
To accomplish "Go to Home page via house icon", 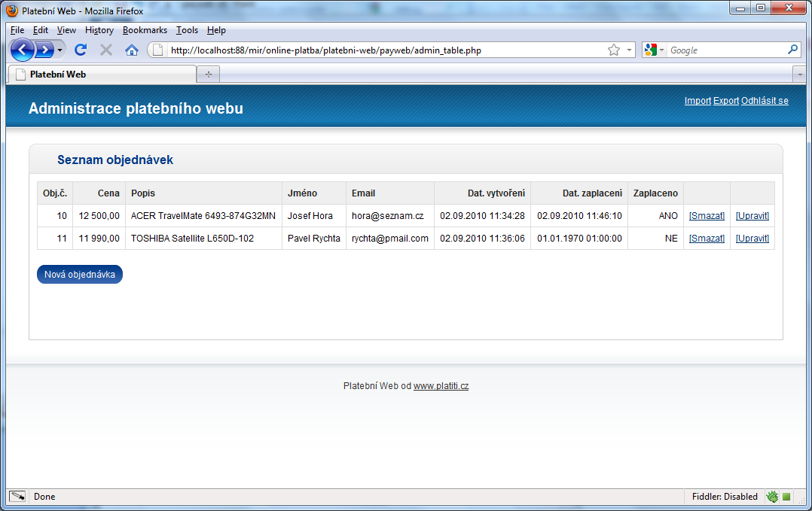I will 132,50.
